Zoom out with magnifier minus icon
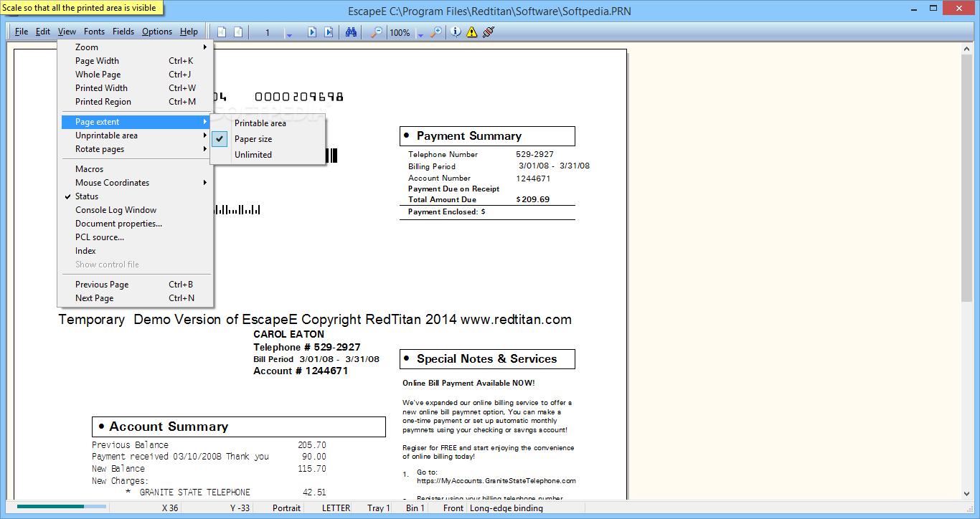This screenshot has width=980, height=519. pos(376,32)
